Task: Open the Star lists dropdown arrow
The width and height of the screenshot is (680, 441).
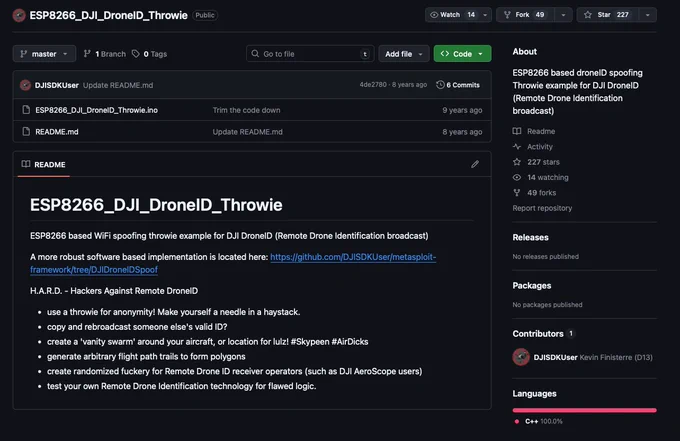Action: (647, 15)
